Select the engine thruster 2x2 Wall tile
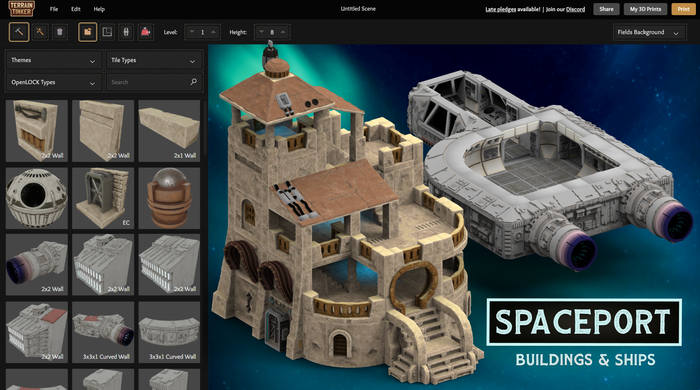Image resolution: width=700 pixels, height=390 pixels. click(37, 265)
